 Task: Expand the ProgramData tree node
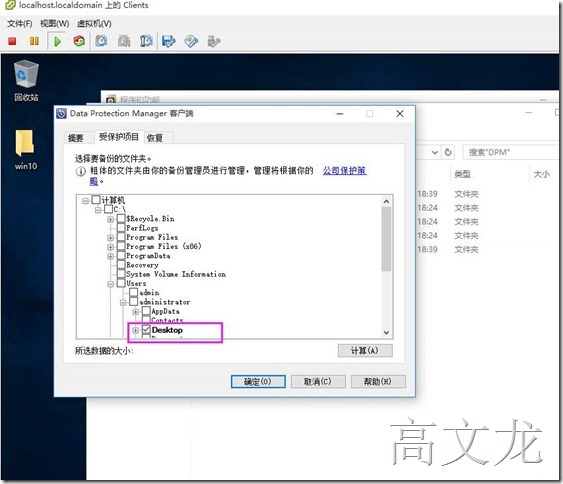111,256
